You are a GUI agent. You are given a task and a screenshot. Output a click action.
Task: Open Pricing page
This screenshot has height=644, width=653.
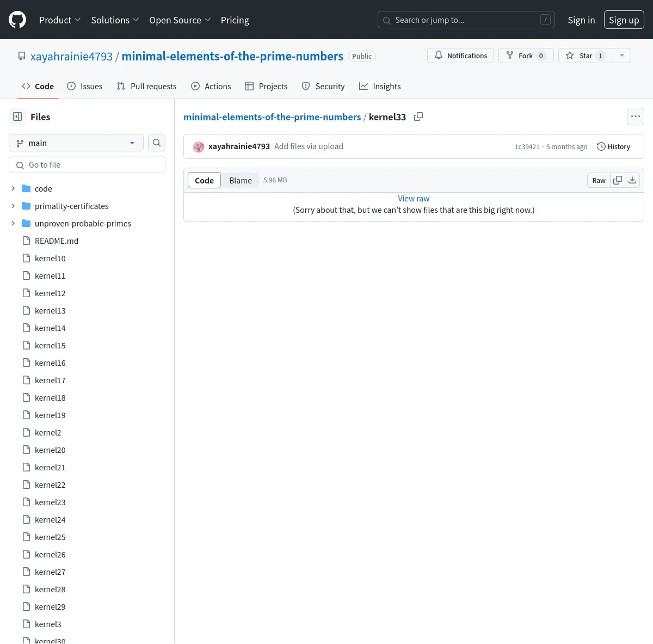(235, 20)
